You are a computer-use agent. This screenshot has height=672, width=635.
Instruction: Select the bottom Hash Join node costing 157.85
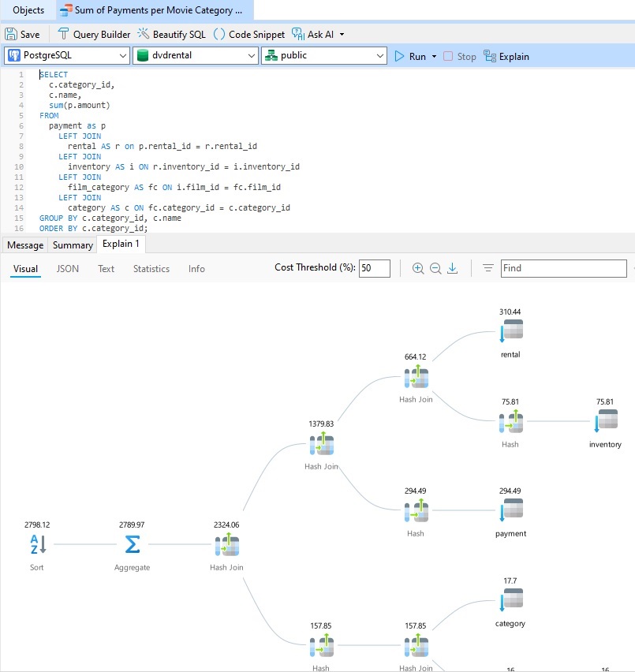coord(416,646)
